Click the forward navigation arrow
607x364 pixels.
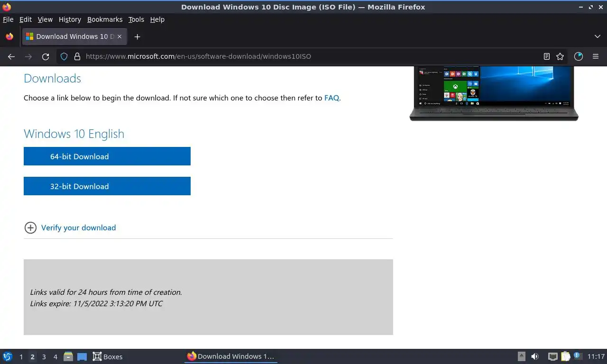coord(28,56)
